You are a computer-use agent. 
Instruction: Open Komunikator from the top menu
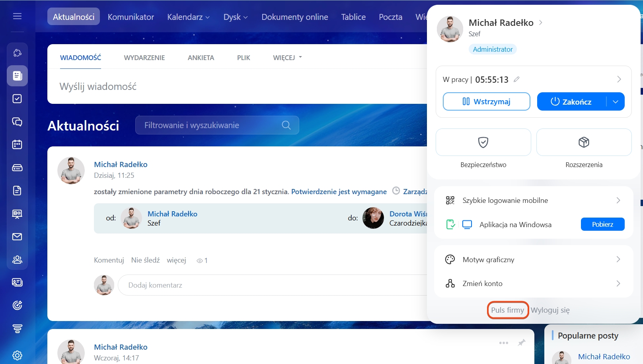tap(131, 17)
